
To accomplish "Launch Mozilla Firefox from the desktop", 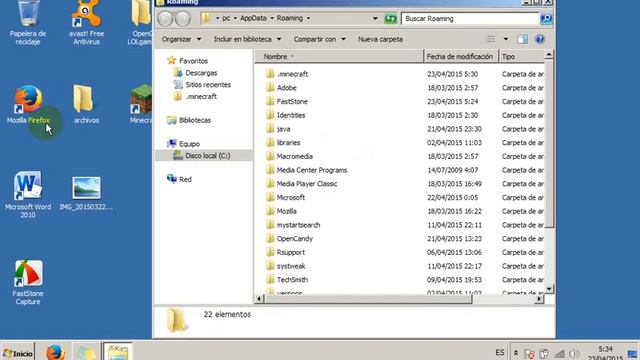I will pyautogui.click(x=28, y=104).
